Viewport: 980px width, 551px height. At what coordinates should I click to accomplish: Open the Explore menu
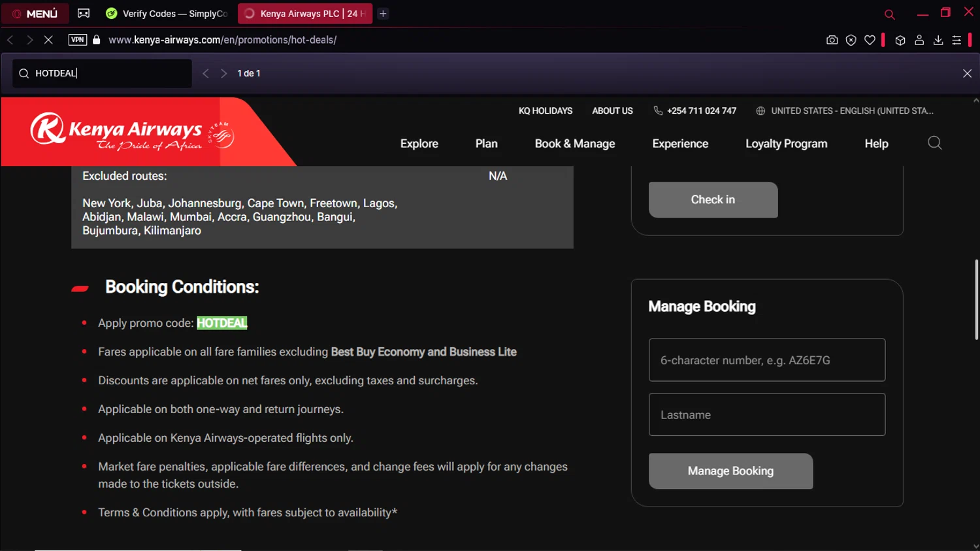(419, 144)
